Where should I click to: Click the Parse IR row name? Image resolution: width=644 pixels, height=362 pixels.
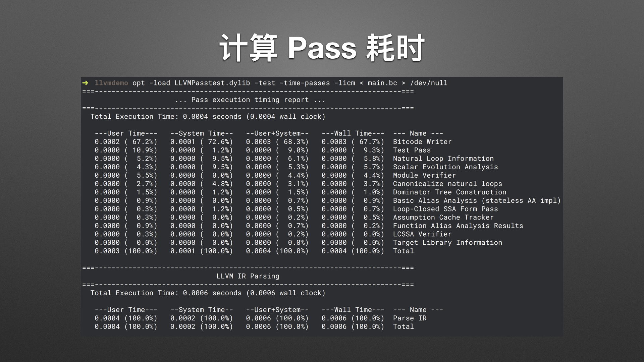[410, 318]
